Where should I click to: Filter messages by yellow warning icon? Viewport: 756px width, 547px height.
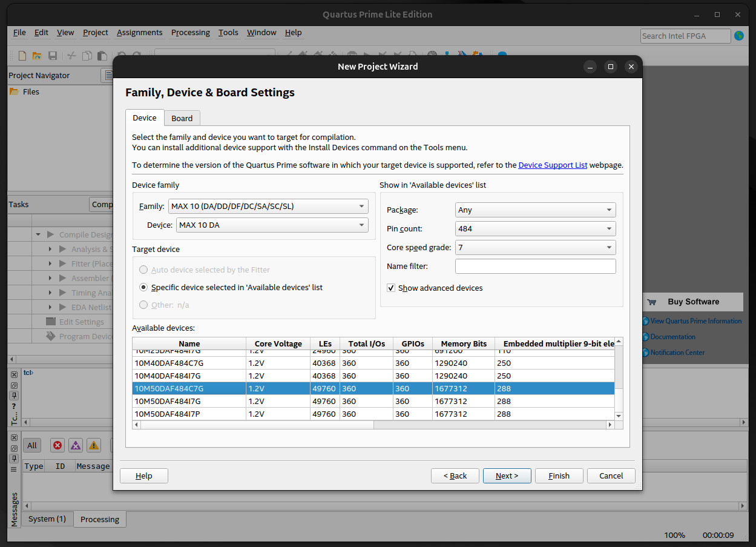(x=94, y=445)
